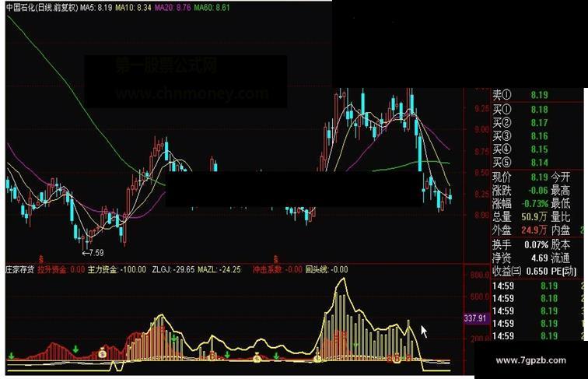Click the 股本 label
Image resolution: width=588 pixels, height=379 pixels.
point(561,244)
